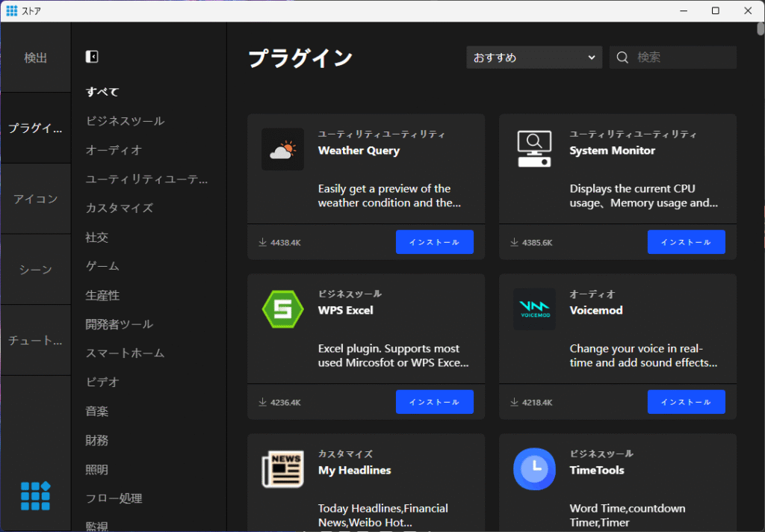Open the WPS Excel plugin title
The height and width of the screenshot is (532, 765).
pyautogui.click(x=345, y=310)
